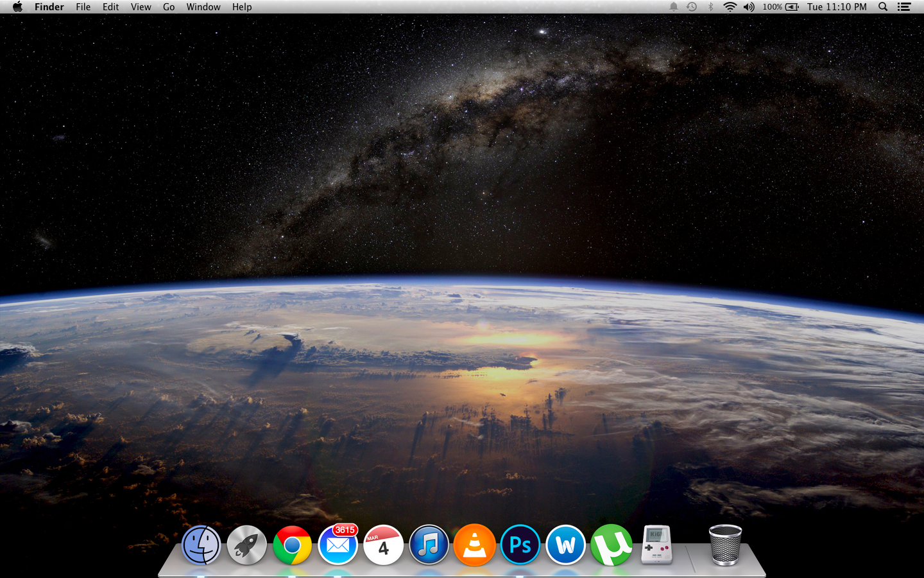
Task: Open VLC media player cone icon
Action: pos(475,545)
